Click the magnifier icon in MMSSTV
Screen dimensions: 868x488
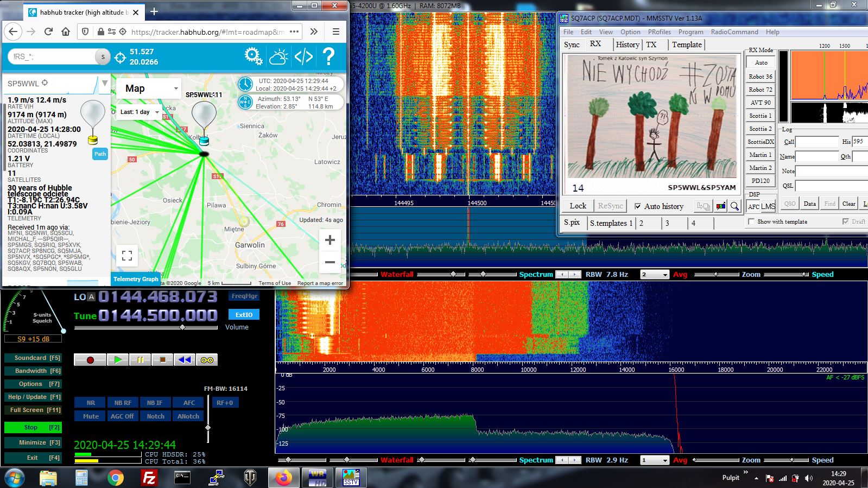734,206
